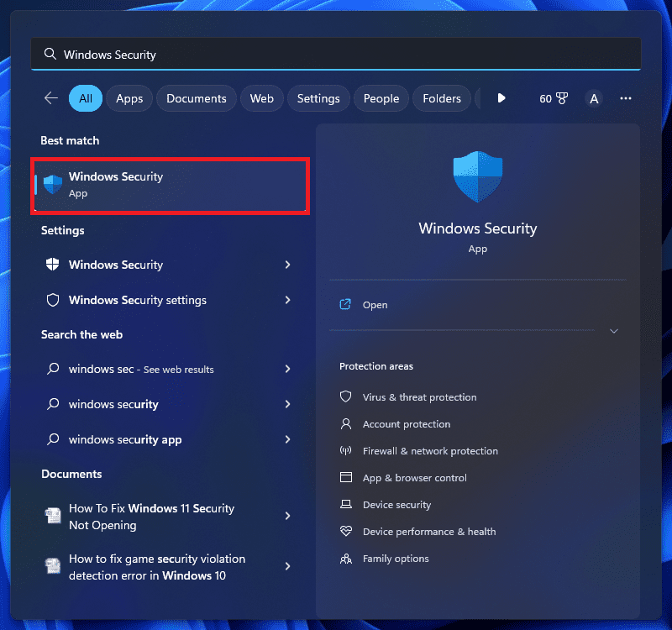Click the white shield icon beside Windows Security setting
Screen dimensions: 672x630
pos(53,265)
